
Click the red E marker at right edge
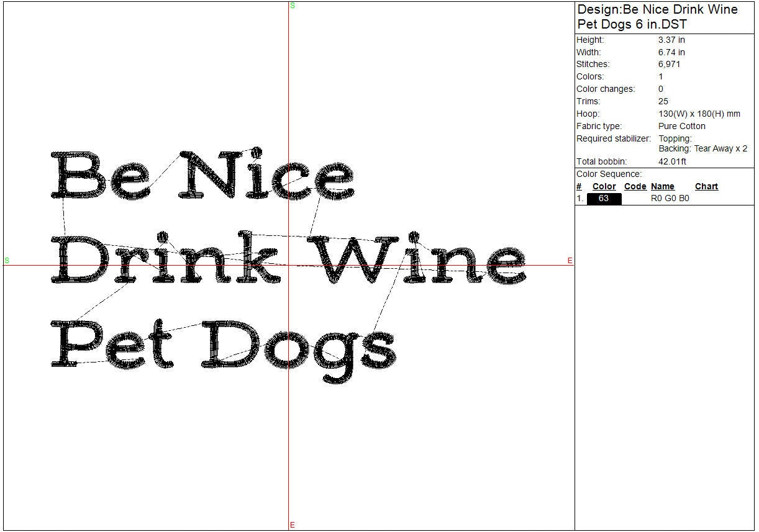point(570,261)
